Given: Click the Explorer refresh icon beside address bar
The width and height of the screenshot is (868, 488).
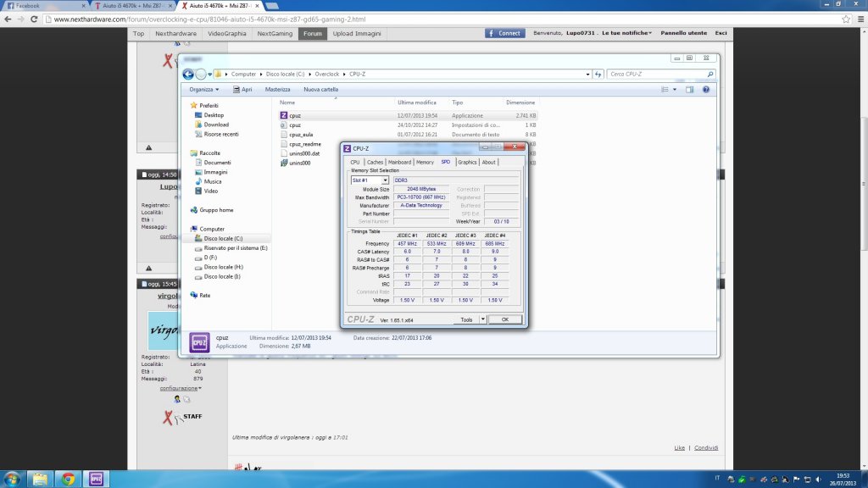Looking at the screenshot, I should tap(598, 75).
